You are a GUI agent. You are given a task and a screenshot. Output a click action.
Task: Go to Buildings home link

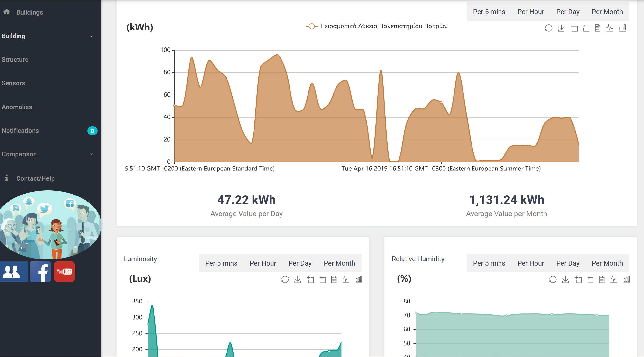coord(29,12)
